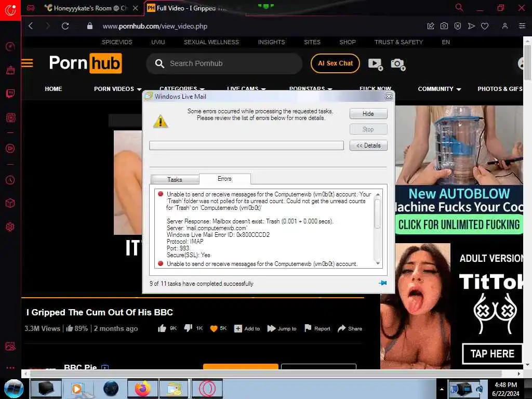
Task: Select the Errors tab in the dialog
Action: (224, 179)
